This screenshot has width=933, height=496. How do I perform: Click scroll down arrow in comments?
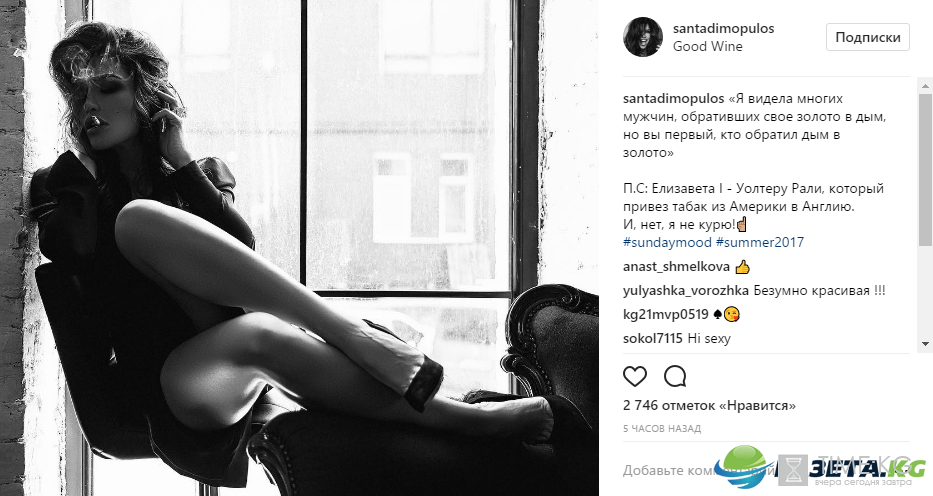(925, 344)
